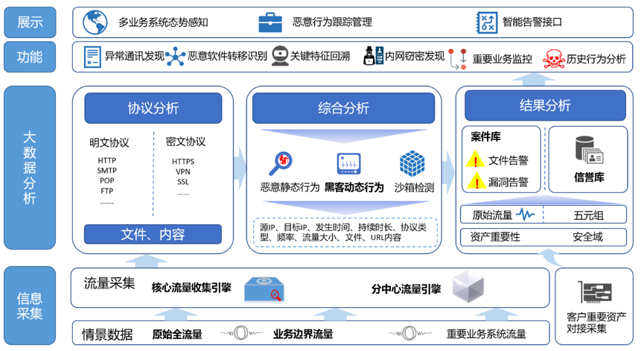Click the 智能告警接口 strategy icon
644x351 pixels.
coord(487,22)
